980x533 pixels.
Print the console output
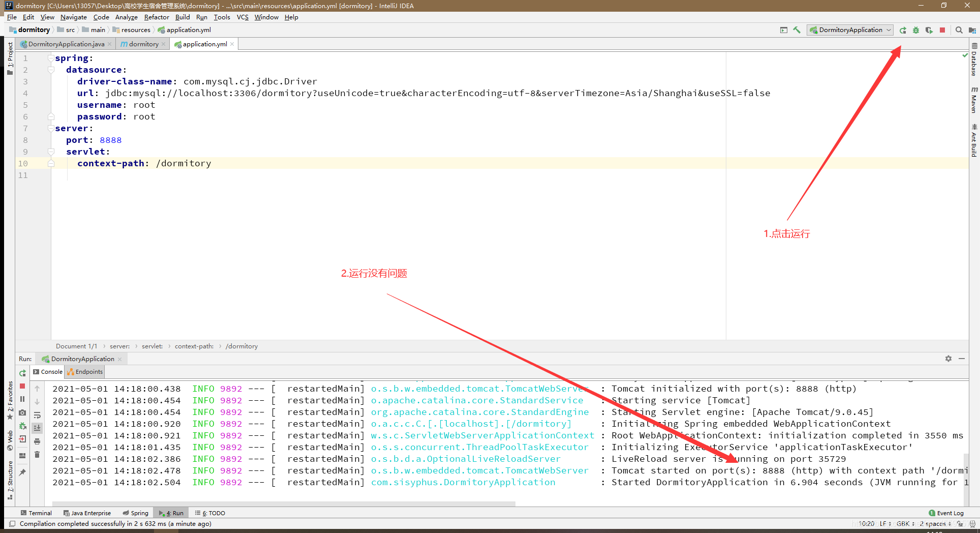pos(37,441)
